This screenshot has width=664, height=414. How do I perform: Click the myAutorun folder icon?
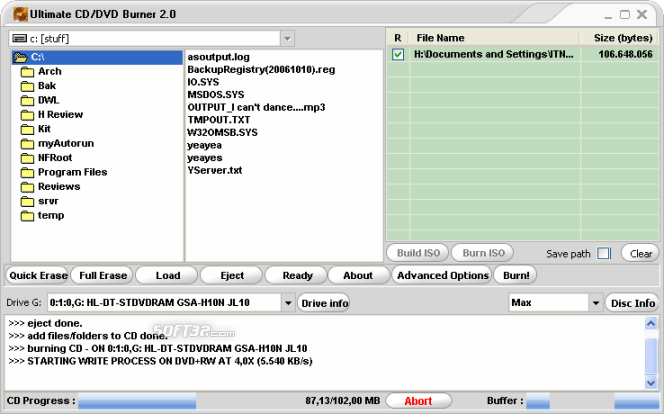pyautogui.click(x=28, y=144)
